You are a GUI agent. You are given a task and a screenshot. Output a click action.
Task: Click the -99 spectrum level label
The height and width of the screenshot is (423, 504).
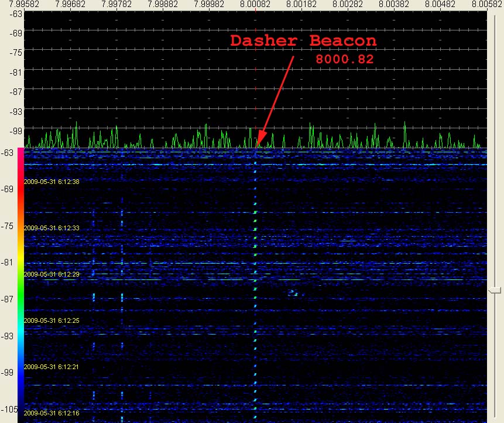click(16, 131)
